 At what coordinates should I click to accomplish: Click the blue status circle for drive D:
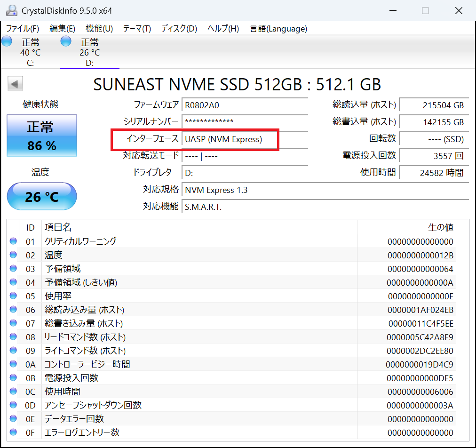point(66,41)
